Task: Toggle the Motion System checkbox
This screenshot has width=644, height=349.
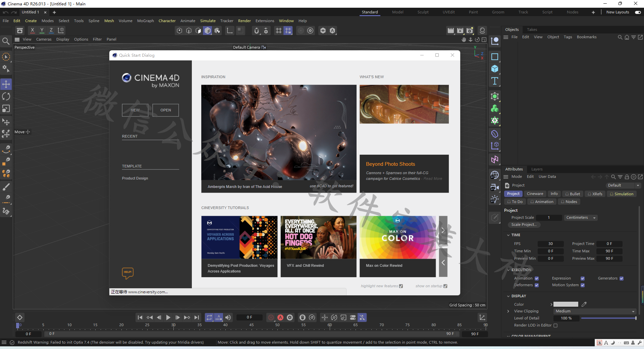Action: coord(583,285)
